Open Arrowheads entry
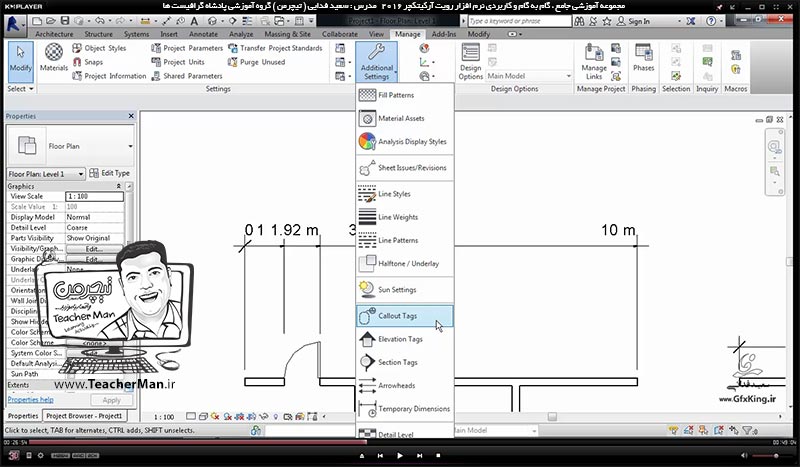Screen dimensions: 800x467 [x=405, y=385]
